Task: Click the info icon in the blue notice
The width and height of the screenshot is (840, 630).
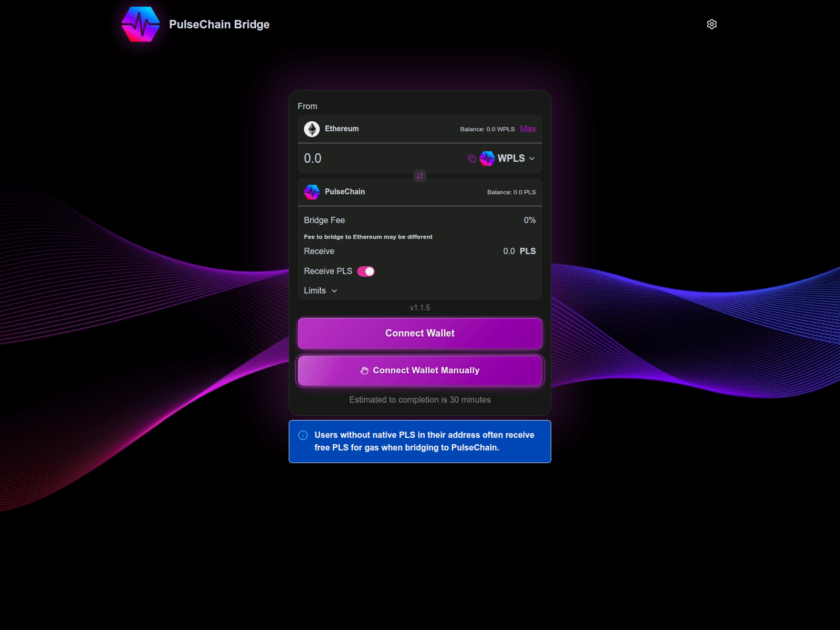Action: click(x=303, y=435)
